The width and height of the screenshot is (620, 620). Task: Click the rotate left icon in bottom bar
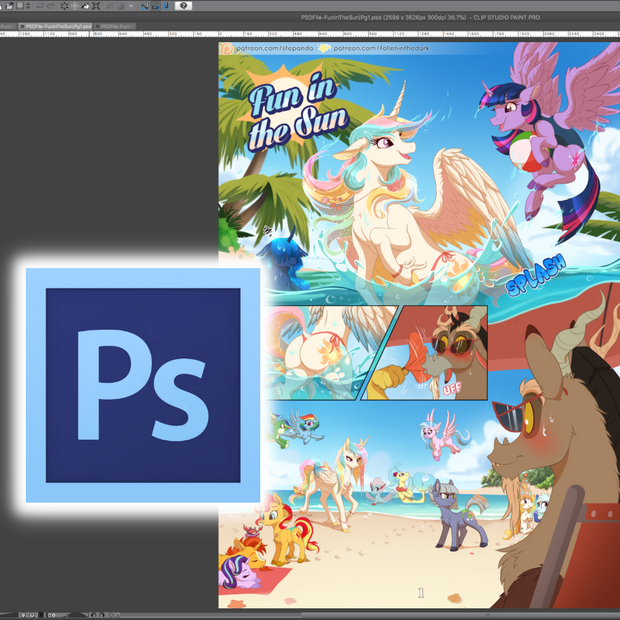tap(94, 615)
